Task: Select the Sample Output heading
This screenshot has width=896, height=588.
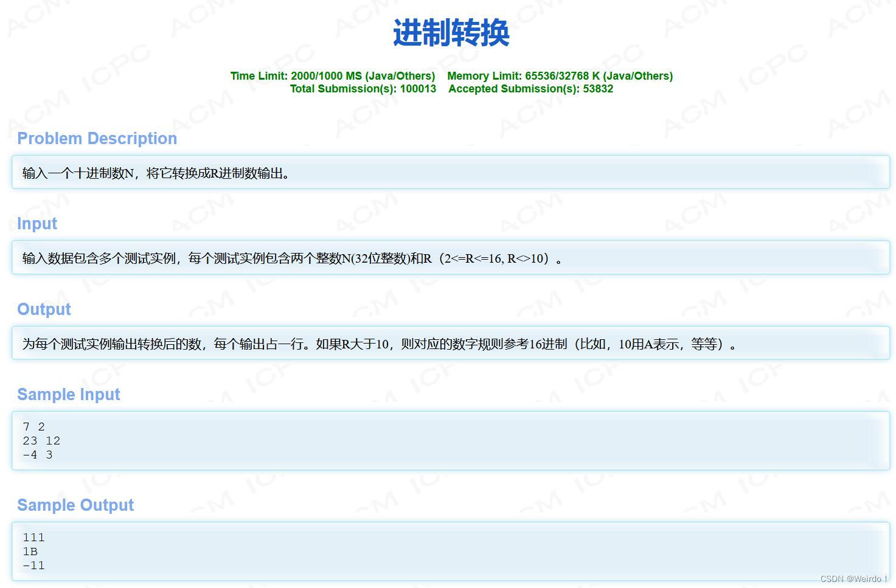Action: 75,505
